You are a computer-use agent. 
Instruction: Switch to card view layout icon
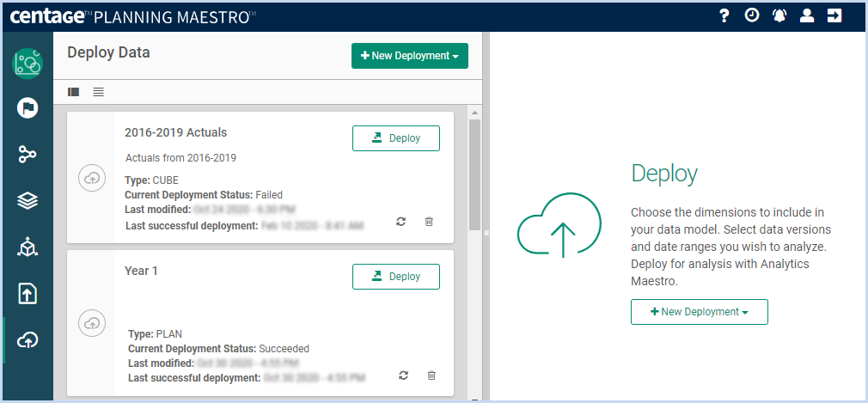point(73,92)
